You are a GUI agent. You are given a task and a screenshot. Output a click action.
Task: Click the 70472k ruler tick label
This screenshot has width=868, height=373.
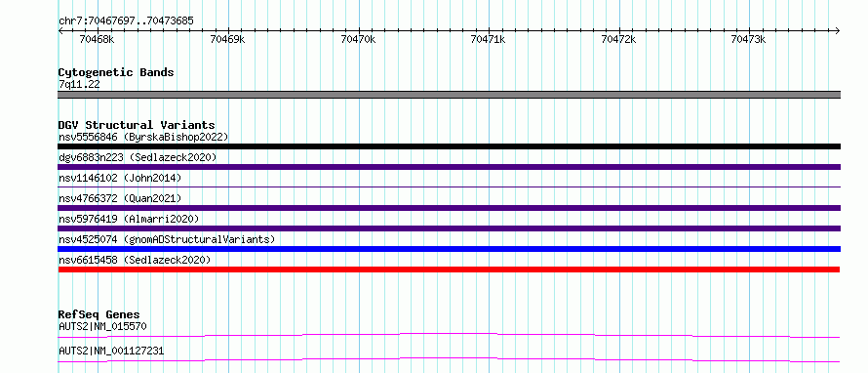[x=618, y=39]
